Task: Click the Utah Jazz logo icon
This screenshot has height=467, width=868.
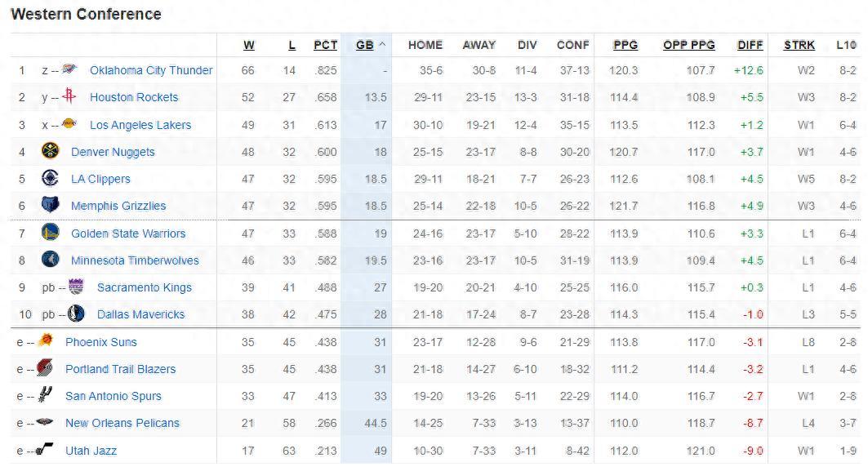Action: (45, 450)
